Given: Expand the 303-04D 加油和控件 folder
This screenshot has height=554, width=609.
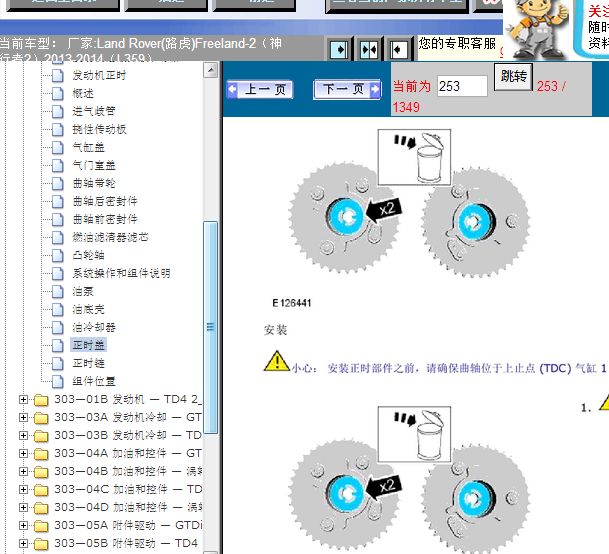Looking at the screenshot, I should tap(23, 507).
